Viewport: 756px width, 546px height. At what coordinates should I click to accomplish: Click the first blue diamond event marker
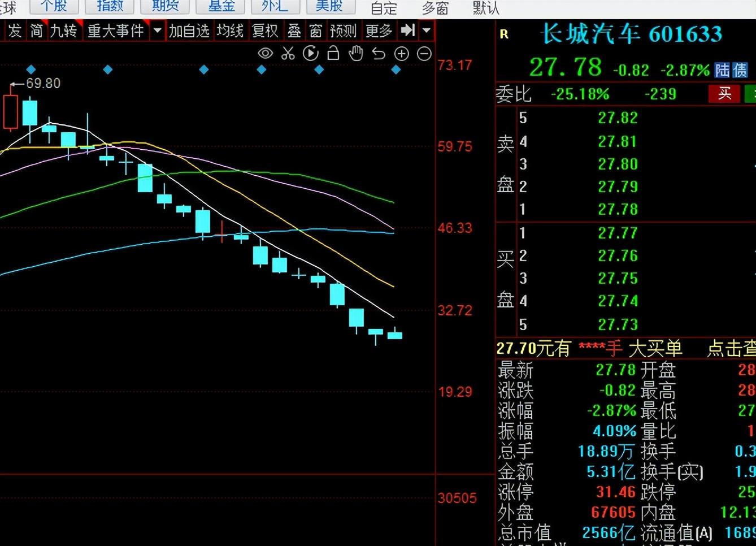pyautogui.click(x=31, y=70)
